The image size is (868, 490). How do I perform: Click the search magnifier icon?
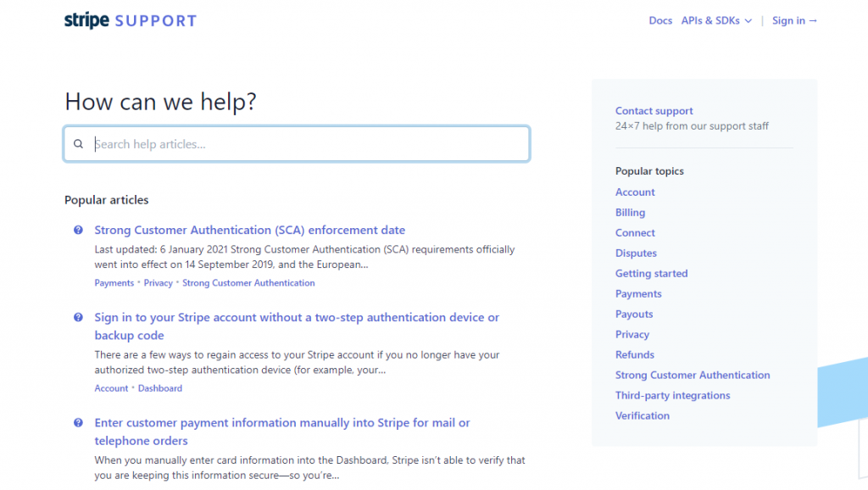79,144
